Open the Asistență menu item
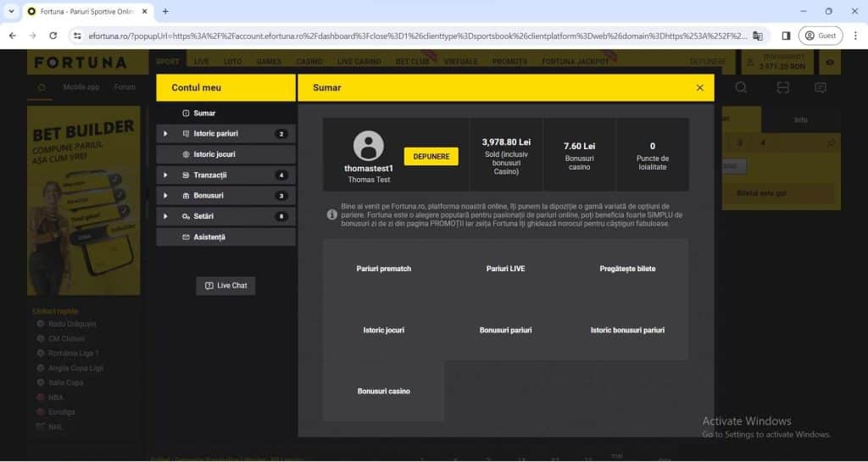Viewport: 868px width, 462px height. [225, 237]
